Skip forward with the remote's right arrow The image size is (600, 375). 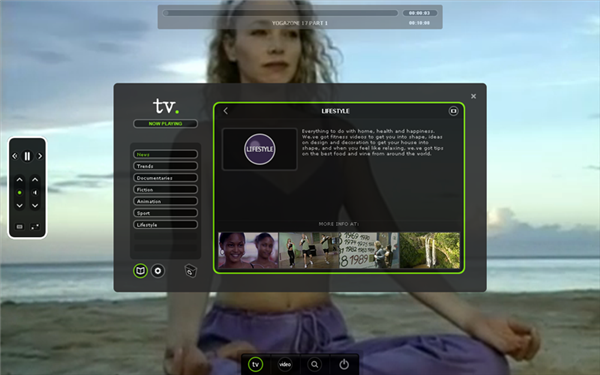[40, 156]
